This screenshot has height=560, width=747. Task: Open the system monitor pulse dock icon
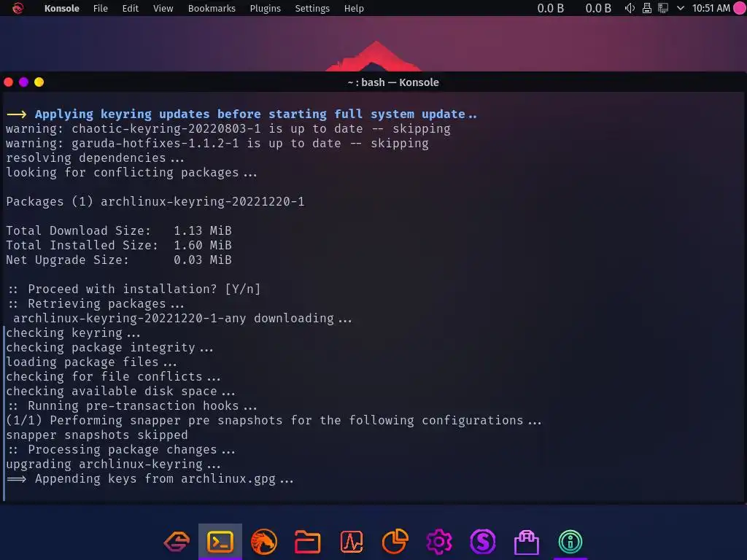coord(352,542)
